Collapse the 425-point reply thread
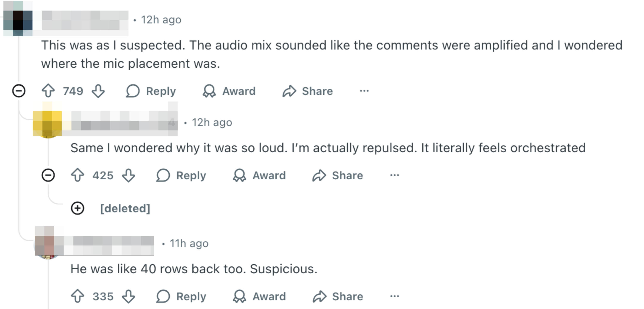 click(48, 175)
